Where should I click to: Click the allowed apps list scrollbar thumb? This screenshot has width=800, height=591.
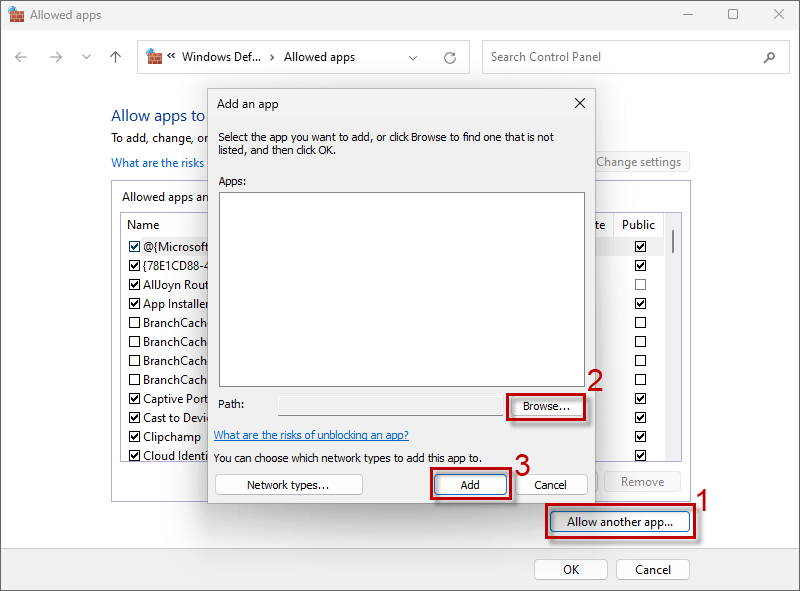673,241
